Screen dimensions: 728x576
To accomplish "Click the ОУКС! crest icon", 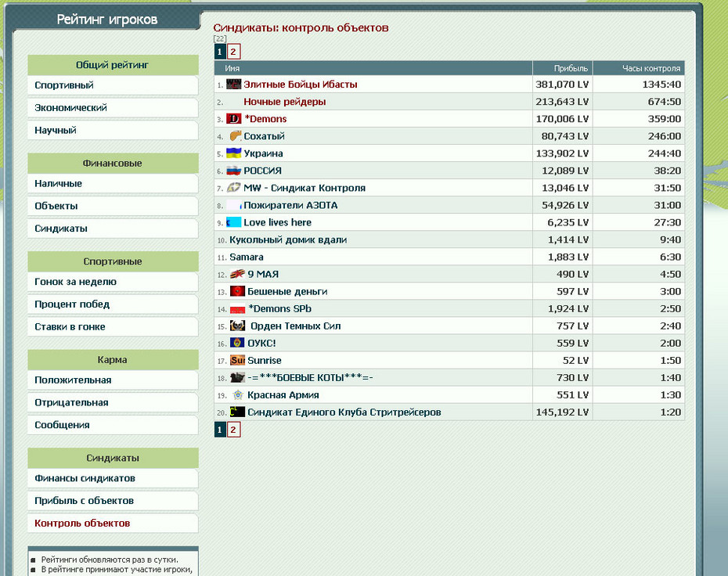I will click(237, 343).
